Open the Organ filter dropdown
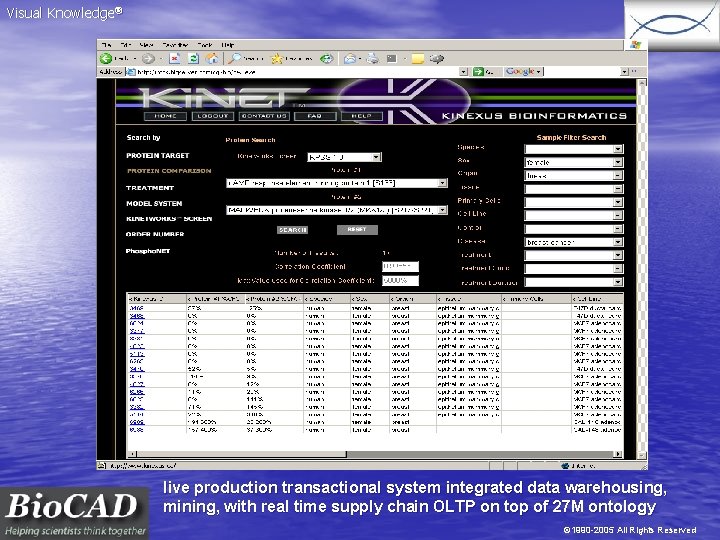This screenshot has width=720, height=540. click(x=574, y=175)
